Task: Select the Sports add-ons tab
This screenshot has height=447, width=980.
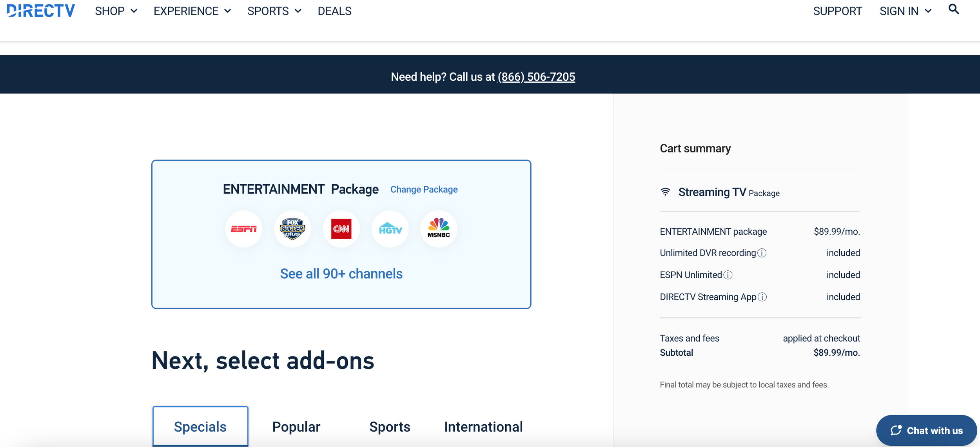Action: (x=390, y=427)
